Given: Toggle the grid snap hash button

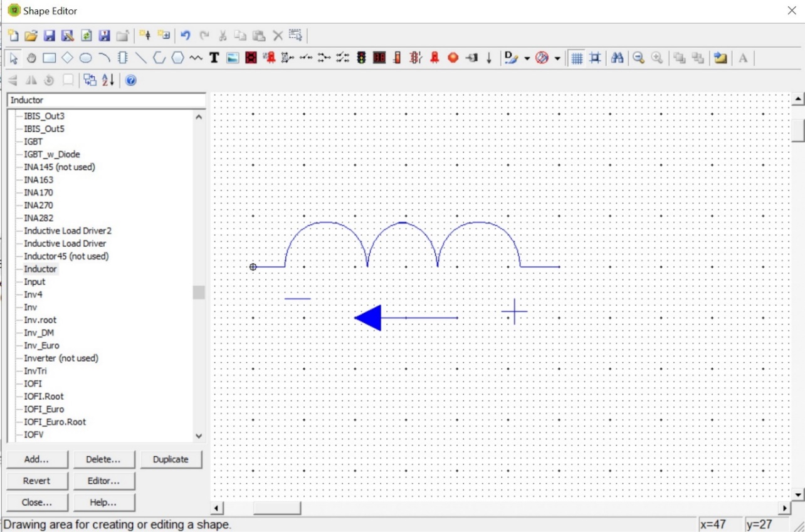Looking at the screenshot, I should (595, 58).
